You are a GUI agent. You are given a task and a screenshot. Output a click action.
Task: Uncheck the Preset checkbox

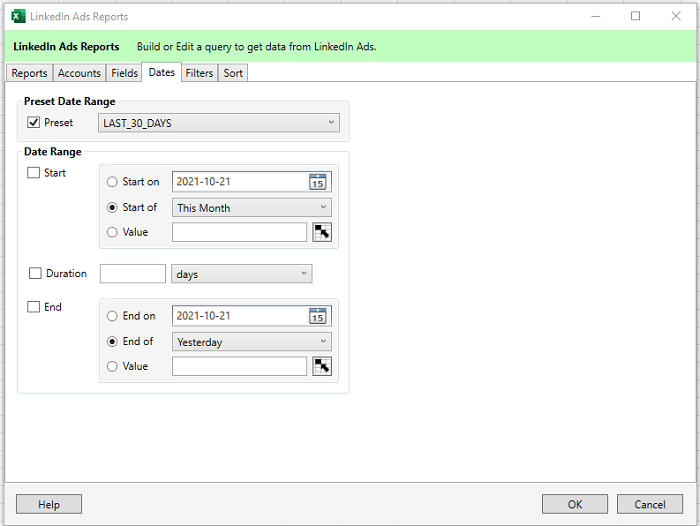34,122
